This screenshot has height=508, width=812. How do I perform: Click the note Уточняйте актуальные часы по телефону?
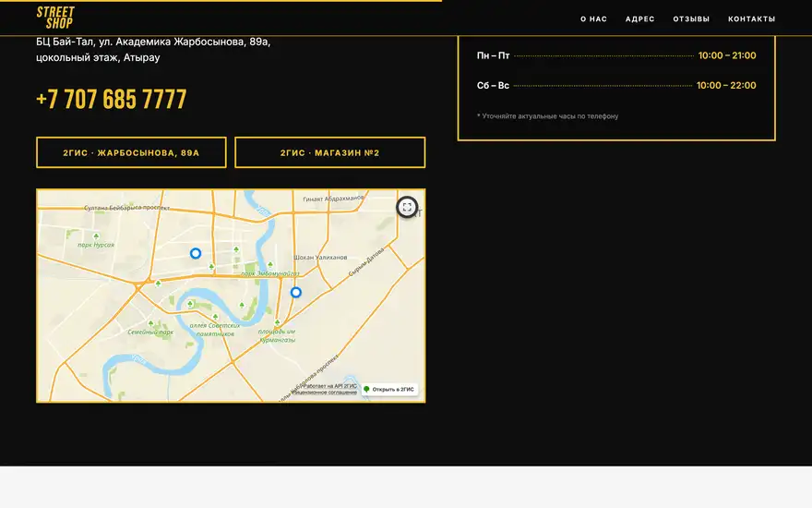coord(547,116)
